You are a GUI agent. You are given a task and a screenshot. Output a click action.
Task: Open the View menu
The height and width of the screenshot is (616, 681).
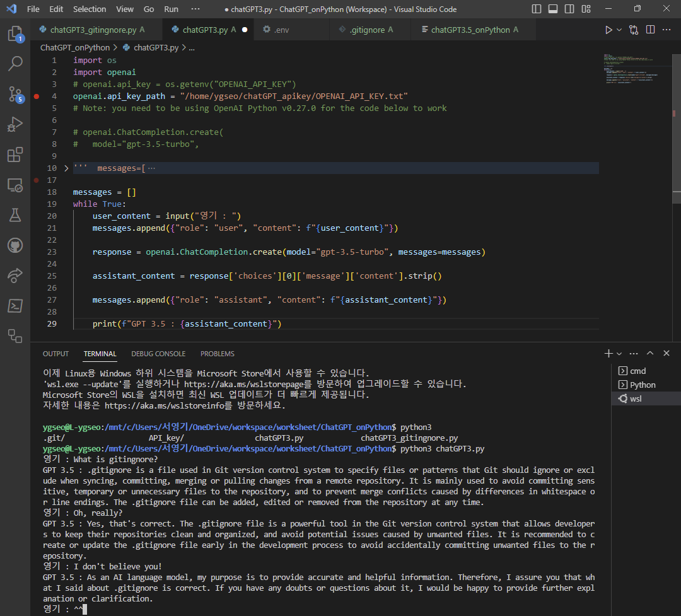pyautogui.click(x=125, y=9)
